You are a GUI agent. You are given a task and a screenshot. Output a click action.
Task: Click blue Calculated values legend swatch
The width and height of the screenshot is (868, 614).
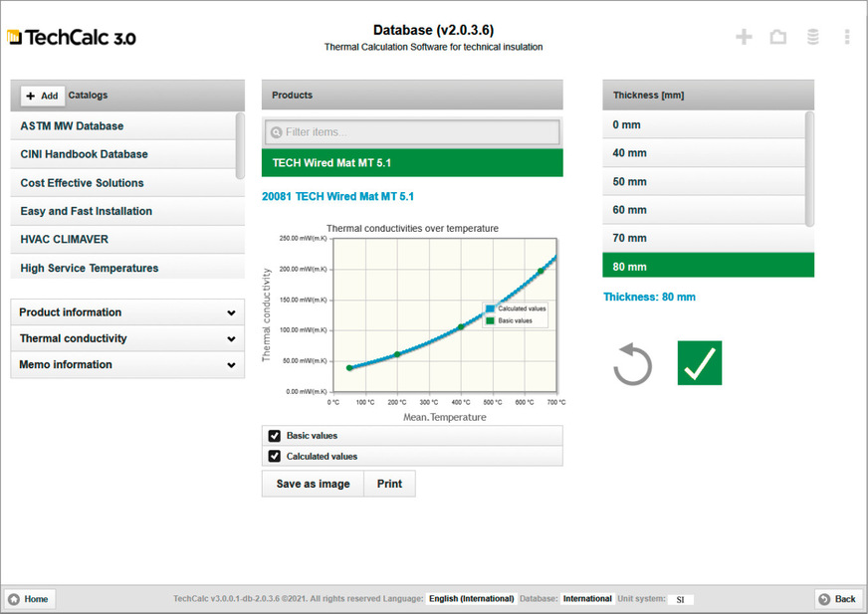(490, 308)
